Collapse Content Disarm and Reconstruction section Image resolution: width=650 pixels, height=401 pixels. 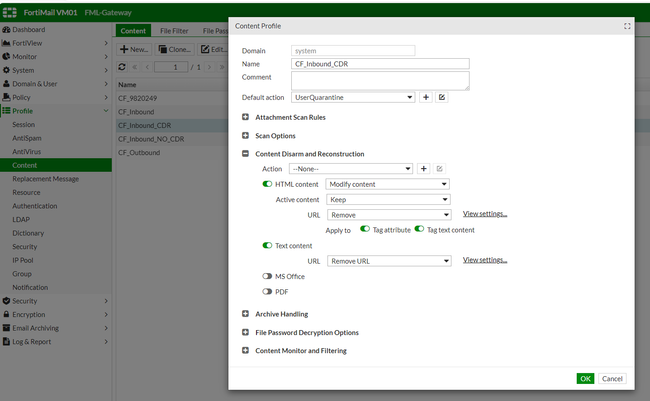(246, 154)
